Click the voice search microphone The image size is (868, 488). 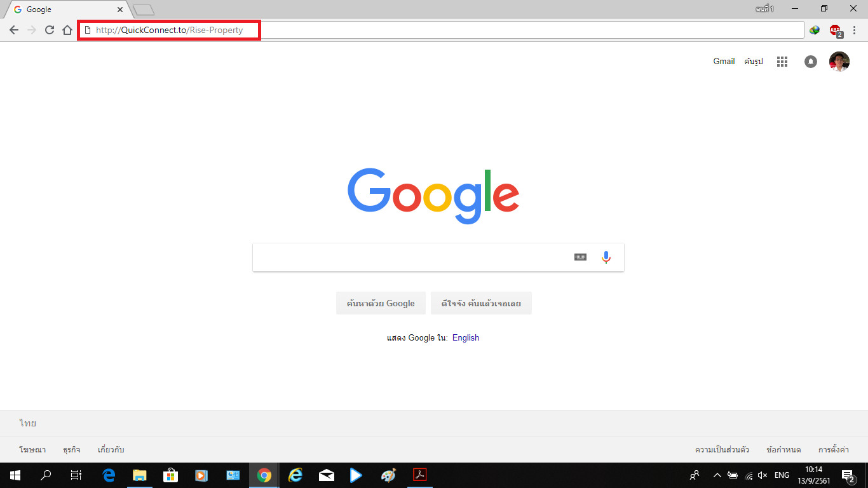(606, 257)
